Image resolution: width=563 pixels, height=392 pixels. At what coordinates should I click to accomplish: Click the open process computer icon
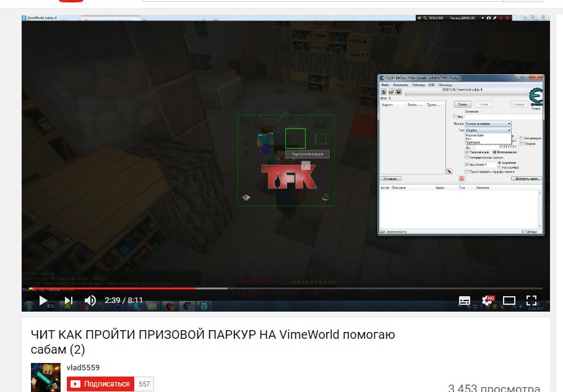pyautogui.click(x=384, y=92)
